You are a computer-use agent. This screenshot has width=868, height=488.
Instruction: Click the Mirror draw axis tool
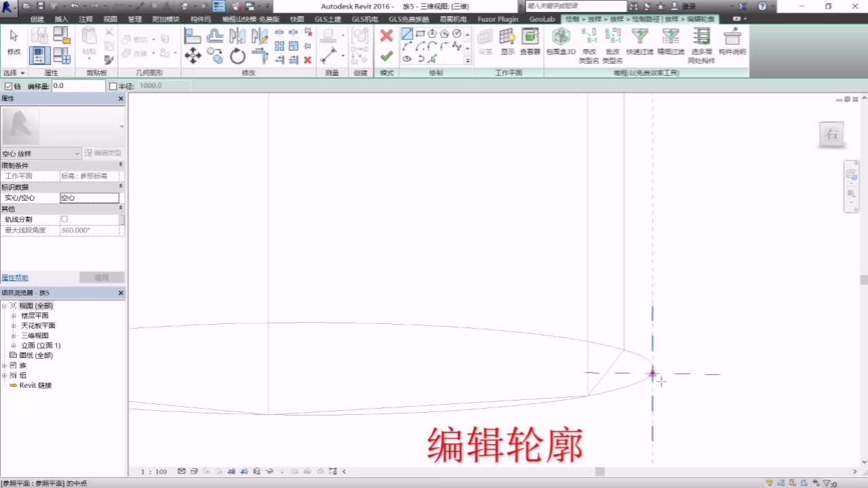[x=260, y=36]
